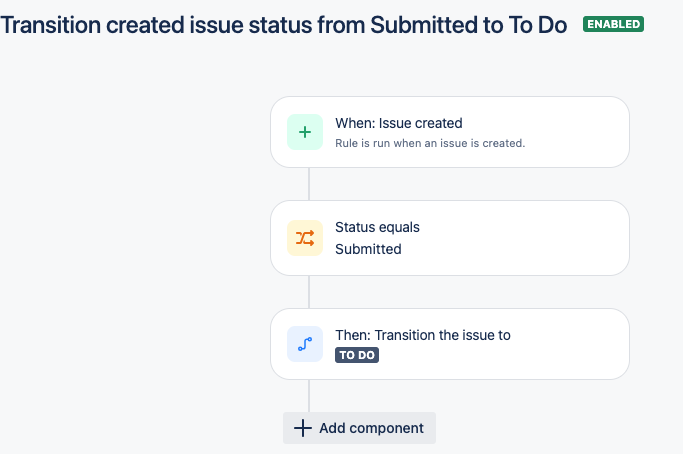Click connector line above Add component
Screen dimensions: 683x454
point(309,396)
